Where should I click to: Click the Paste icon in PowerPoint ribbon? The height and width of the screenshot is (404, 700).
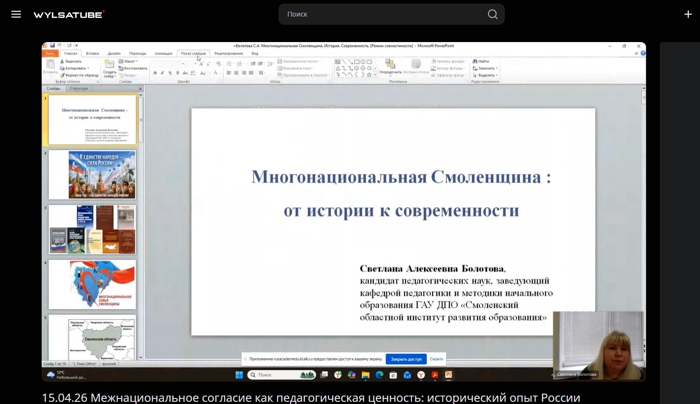(x=50, y=66)
